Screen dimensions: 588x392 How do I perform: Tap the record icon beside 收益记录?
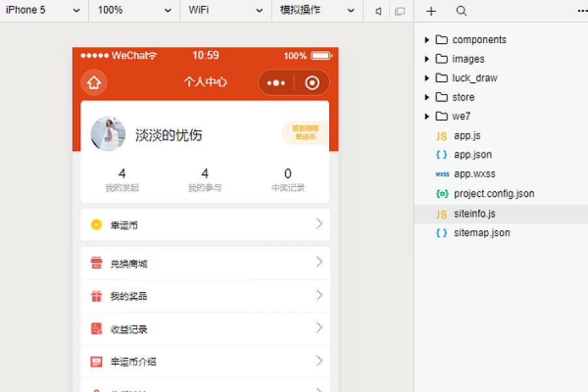pyautogui.click(x=97, y=329)
